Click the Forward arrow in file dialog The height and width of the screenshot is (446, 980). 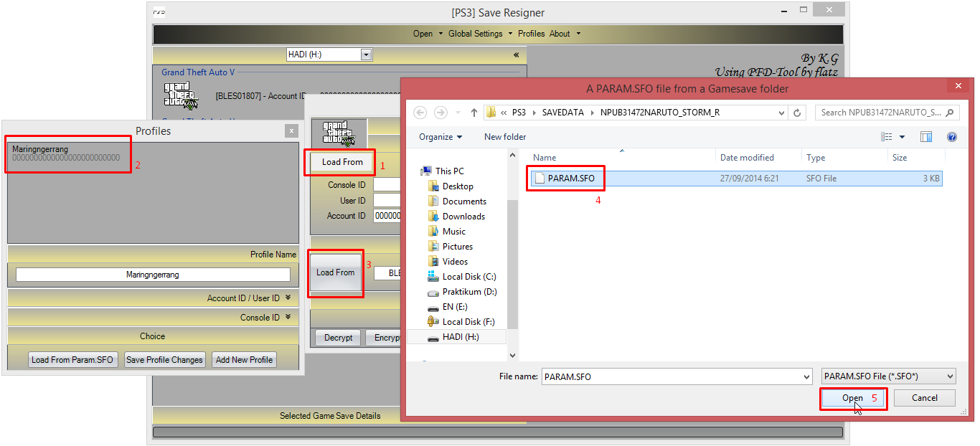tap(440, 113)
